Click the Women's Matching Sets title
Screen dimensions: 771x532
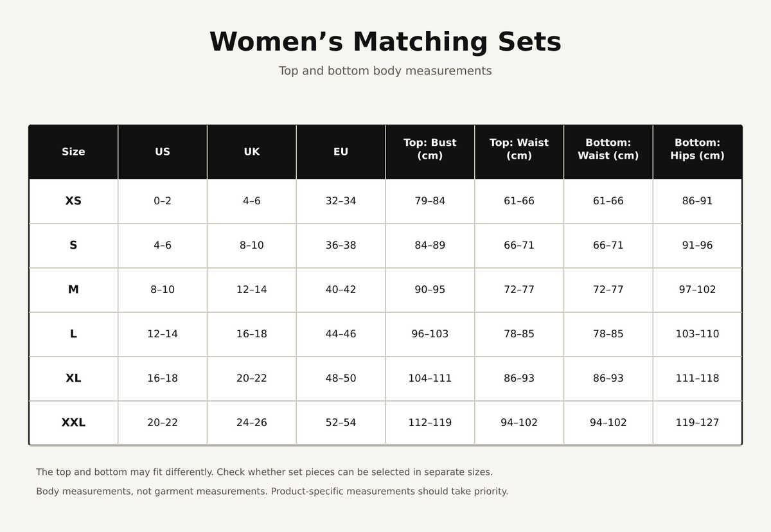pos(385,42)
